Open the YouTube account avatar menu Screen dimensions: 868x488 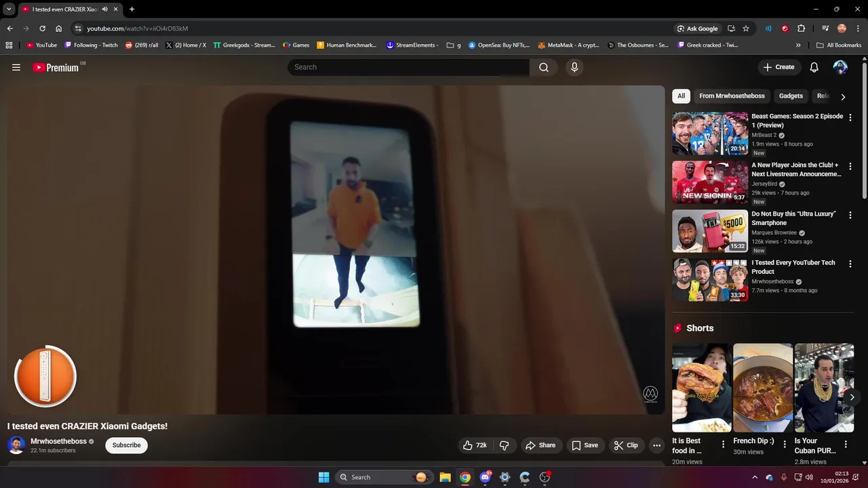(840, 67)
